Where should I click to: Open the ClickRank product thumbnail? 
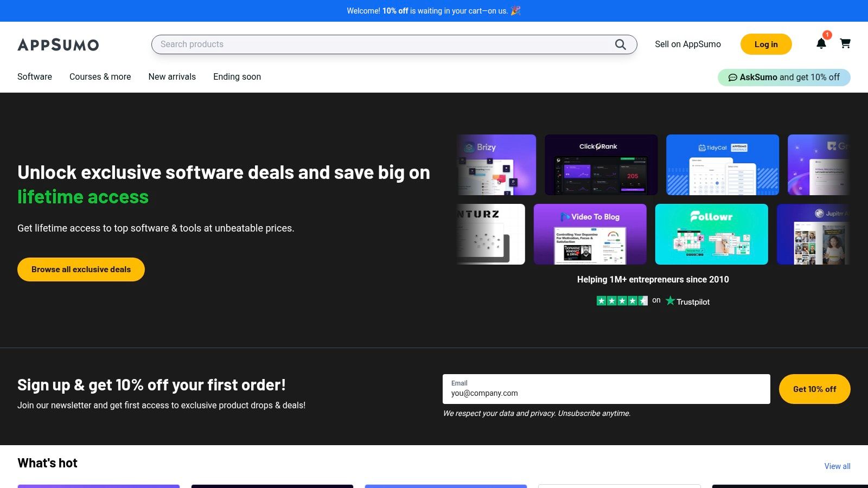pyautogui.click(x=601, y=165)
